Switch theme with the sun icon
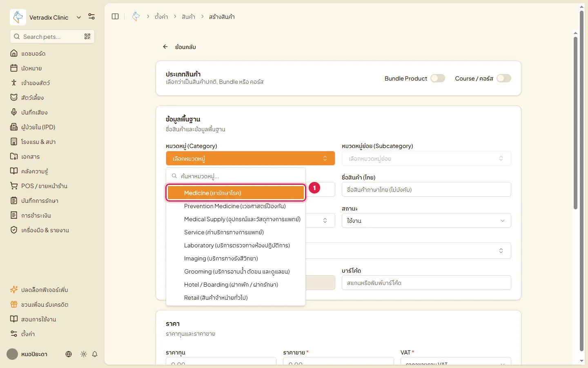588x368 pixels. click(84, 354)
